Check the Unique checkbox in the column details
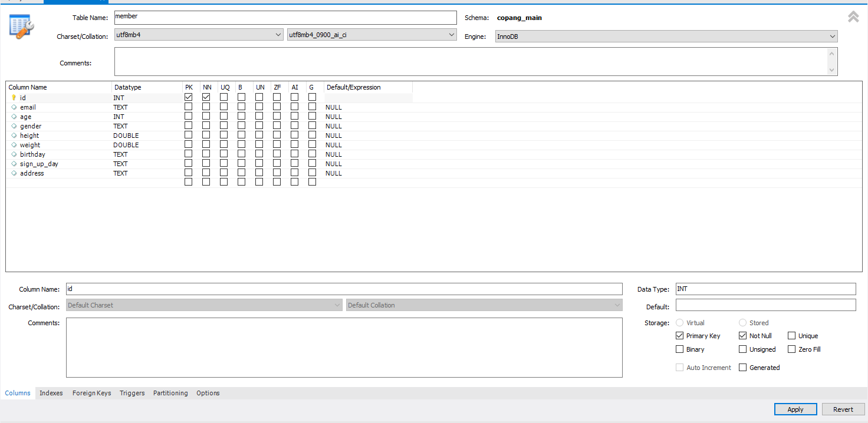Screen dimensions: 868x423 click(791, 335)
